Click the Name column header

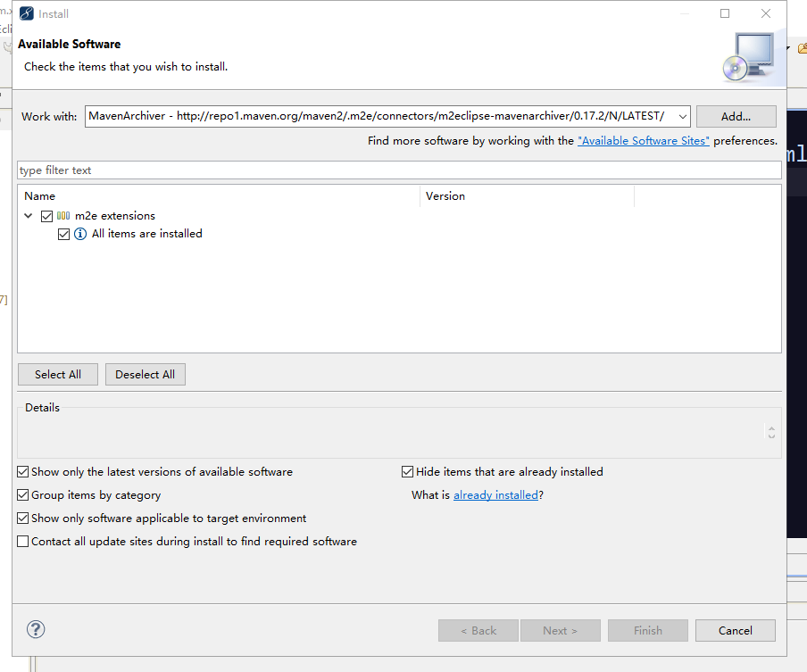[220, 196]
